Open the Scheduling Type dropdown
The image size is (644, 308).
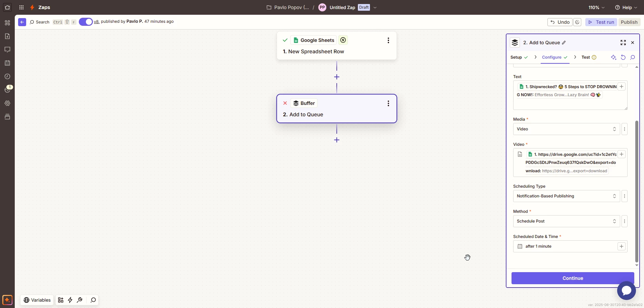coord(567,196)
